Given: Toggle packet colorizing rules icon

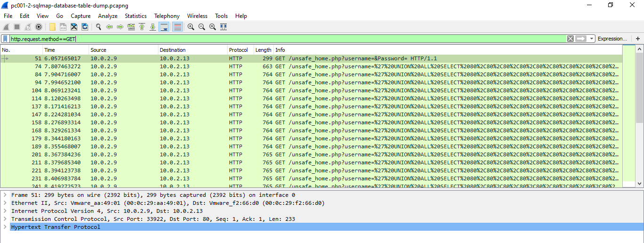Looking at the screenshot, I should click(x=177, y=27).
